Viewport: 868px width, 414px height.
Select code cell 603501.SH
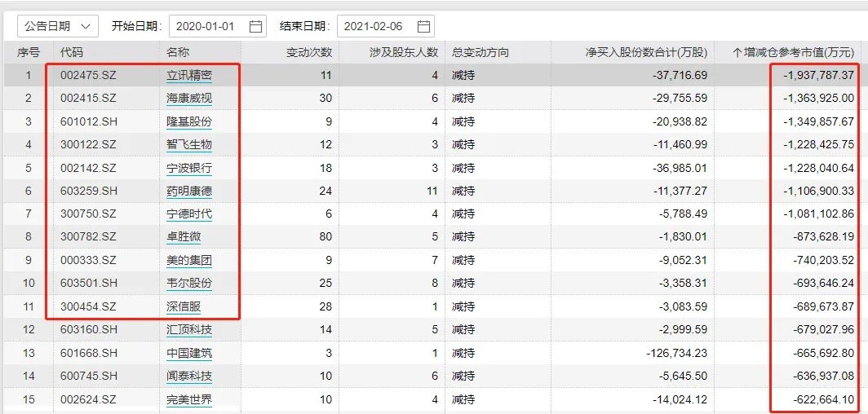(89, 283)
